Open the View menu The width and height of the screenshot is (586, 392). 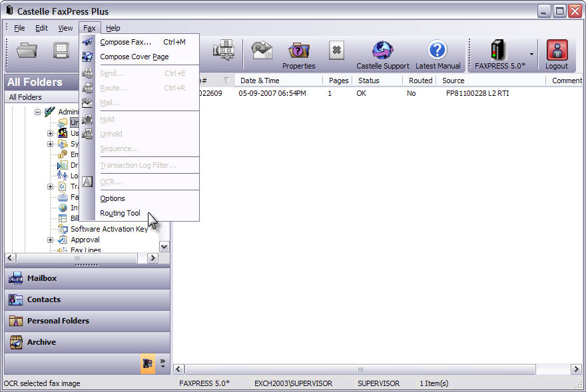65,28
